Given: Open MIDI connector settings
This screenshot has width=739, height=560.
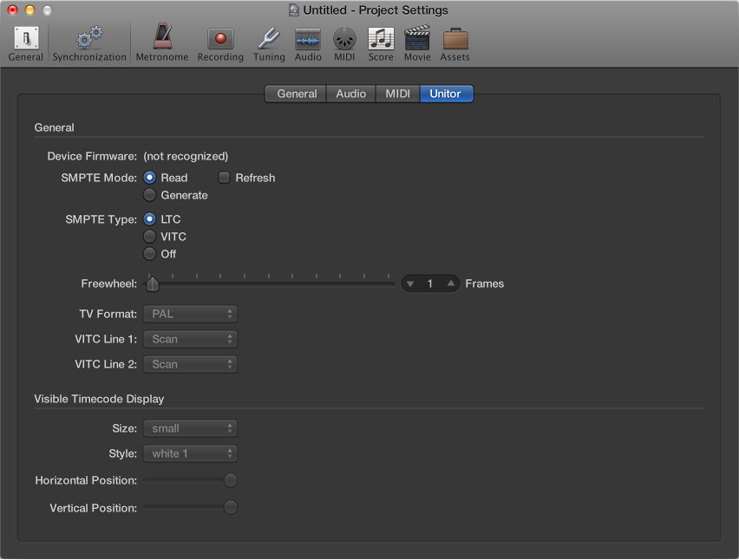Looking at the screenshot, I should click(344, 38).
